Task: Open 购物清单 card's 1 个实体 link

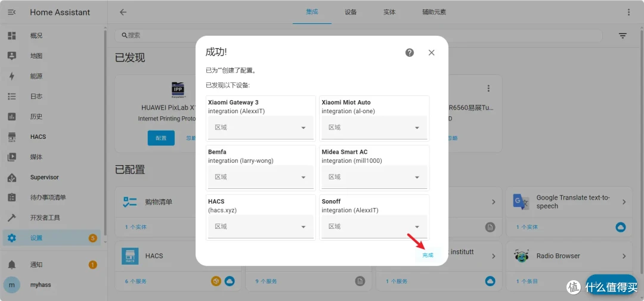Action: point(135,226)
